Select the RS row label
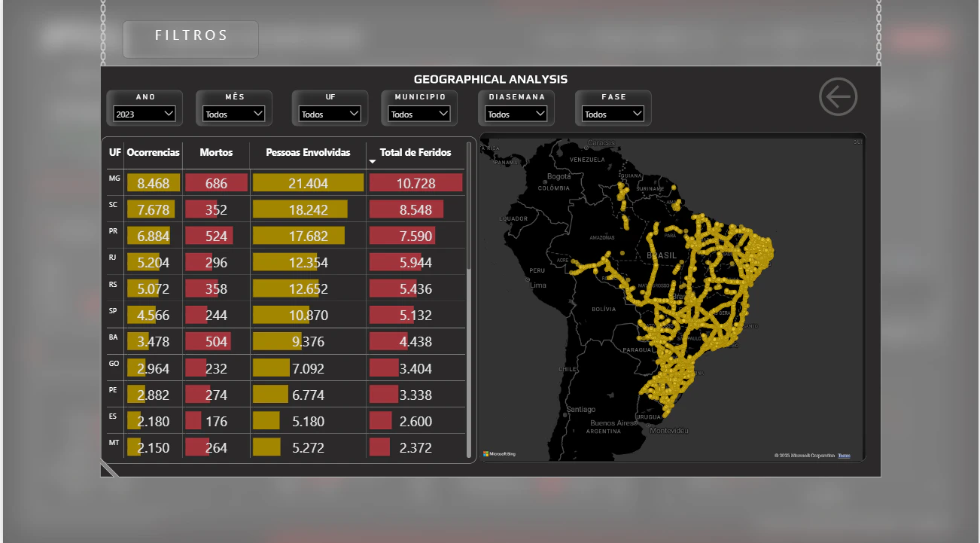This screenshot has height=543, width=980. point(113,284)
